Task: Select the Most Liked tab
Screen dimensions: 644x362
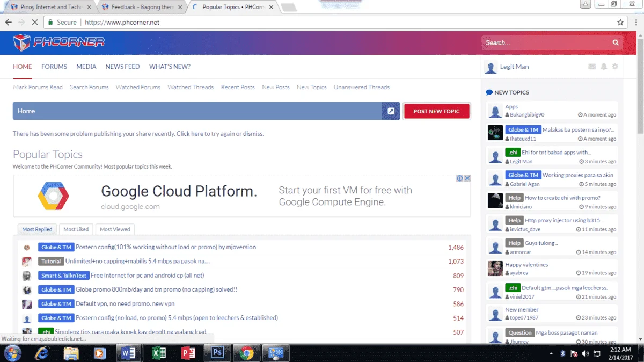Action: (76, 229)
